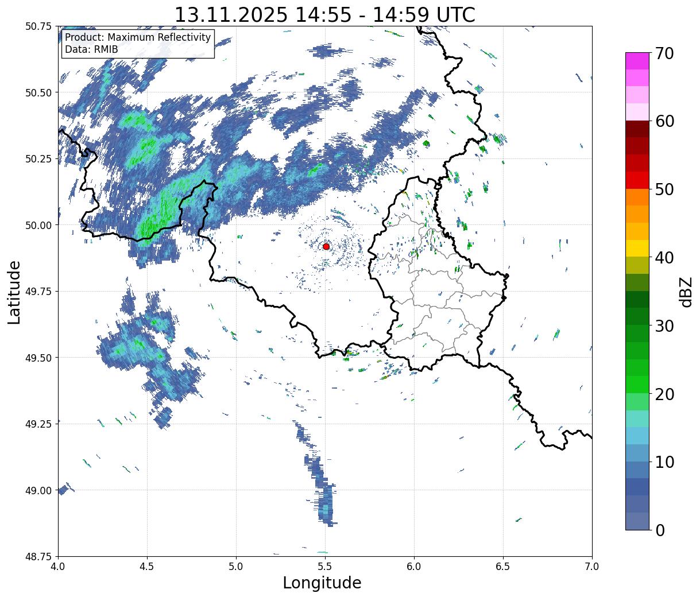Click colorbar tick label "10"

[664, 462]
